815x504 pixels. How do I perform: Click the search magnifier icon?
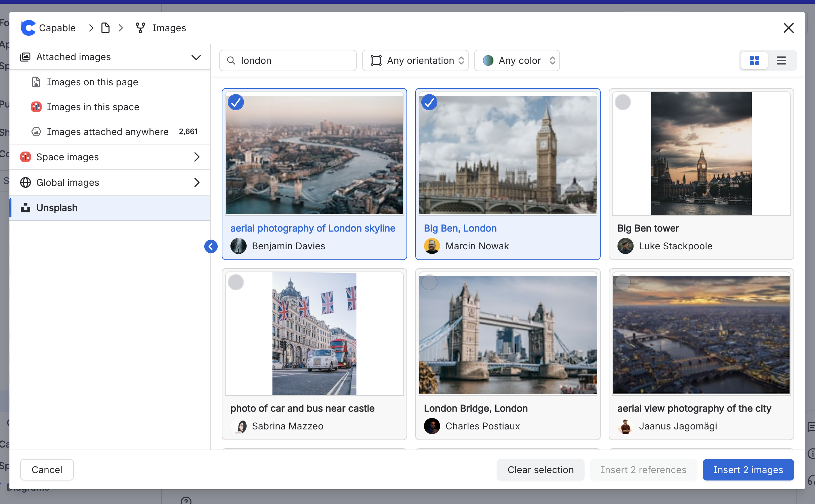pyautogui.click(x=231, y=60)
